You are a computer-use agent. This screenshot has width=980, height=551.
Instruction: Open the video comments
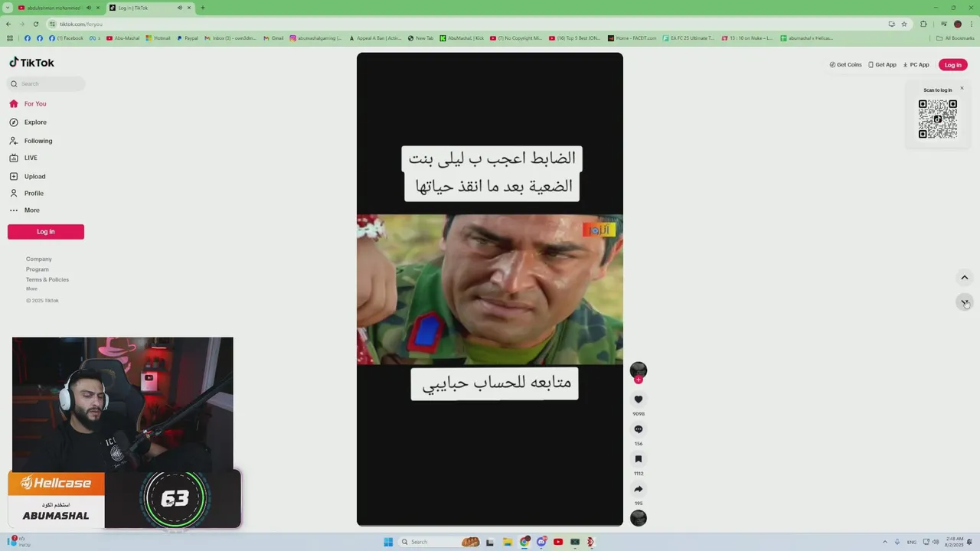coord(638,429)
